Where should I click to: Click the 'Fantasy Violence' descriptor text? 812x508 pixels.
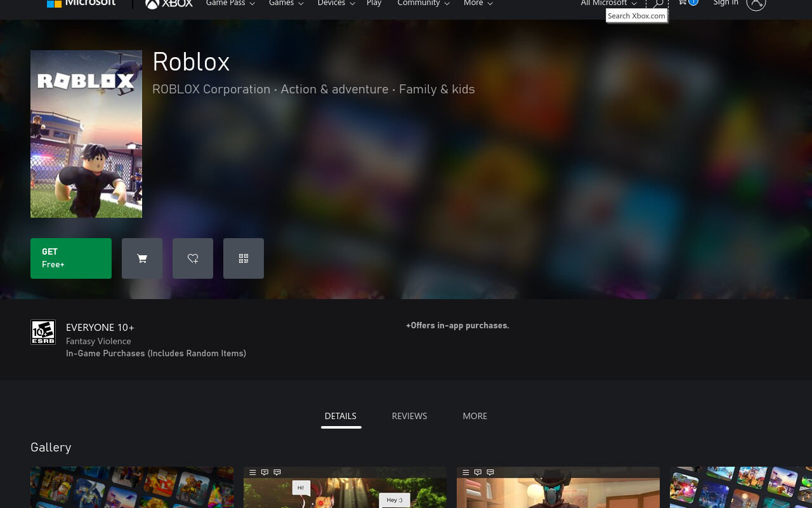click(x=98, y=341)
